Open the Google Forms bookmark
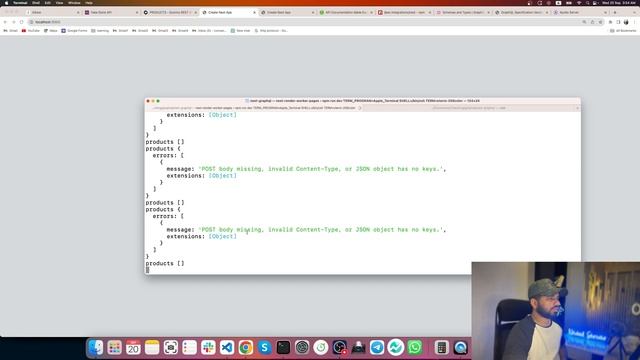640x360 pixels. tap(74, 31)
